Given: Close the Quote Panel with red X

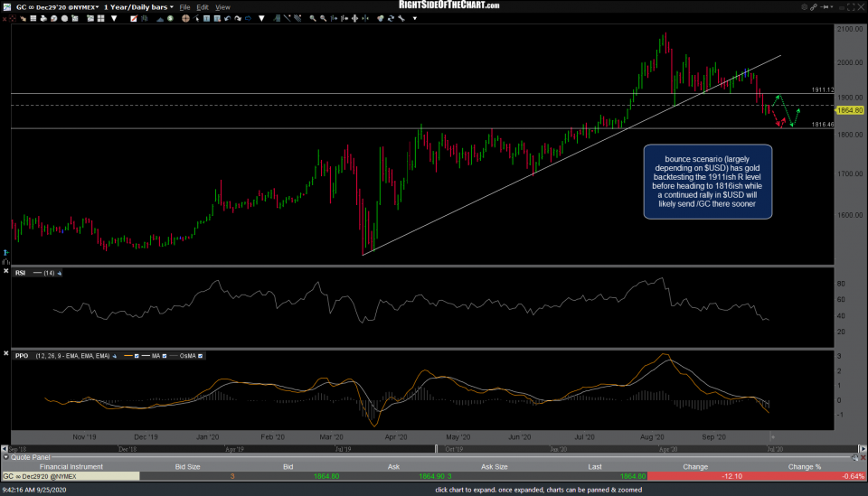Looking at the screenshot, I should pyautogui.click(x=863, y=457).
